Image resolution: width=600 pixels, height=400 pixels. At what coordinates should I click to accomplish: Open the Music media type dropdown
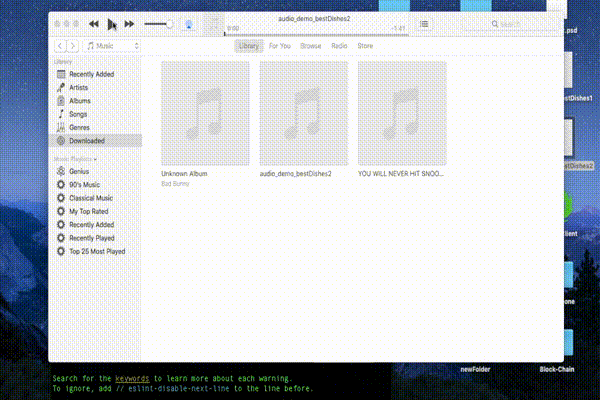tap(113, 46)
